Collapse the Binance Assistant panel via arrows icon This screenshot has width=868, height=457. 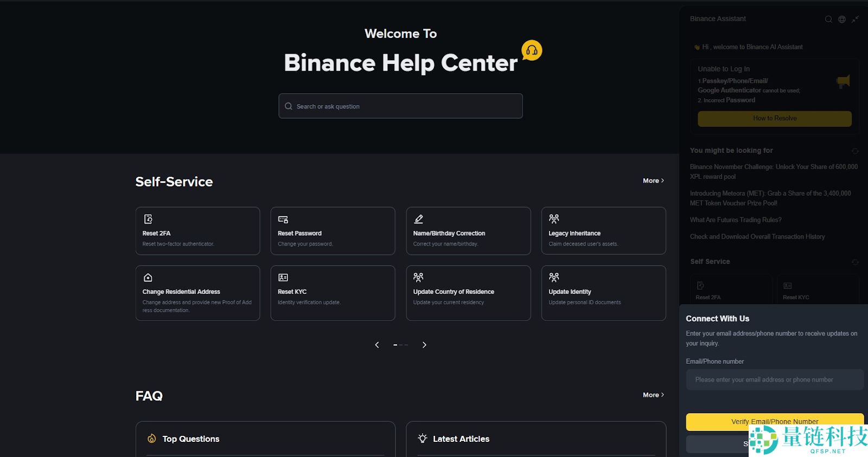pyautogui.click(x=855, y=18)
